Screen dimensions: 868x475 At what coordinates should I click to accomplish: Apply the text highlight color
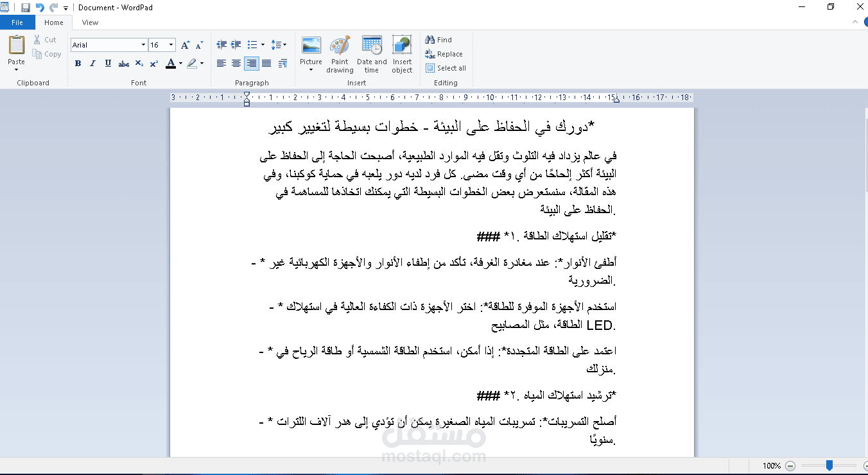(192, 64)
